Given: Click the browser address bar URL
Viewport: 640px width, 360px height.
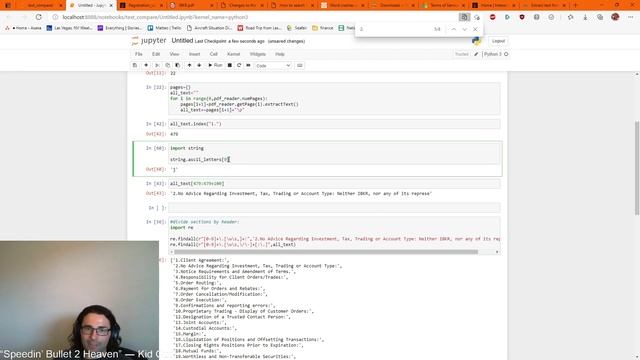Looking at the screenshot, I should 155,17.
